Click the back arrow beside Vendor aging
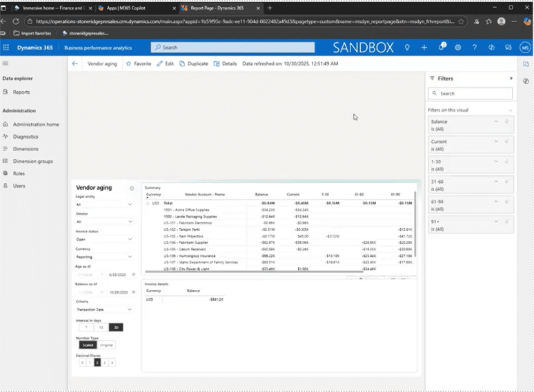This screenshot has width=534, height=392. [75, 63]
